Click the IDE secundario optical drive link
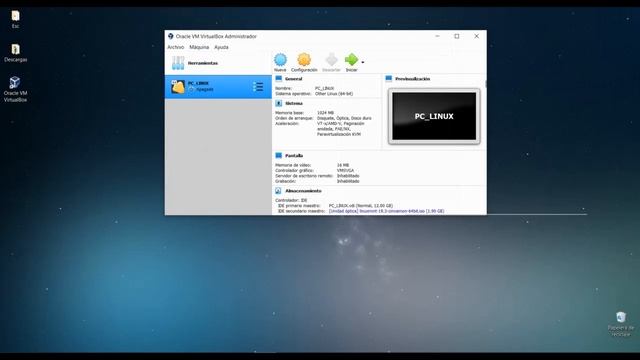 pyautogui.click(x=386, y=211)
